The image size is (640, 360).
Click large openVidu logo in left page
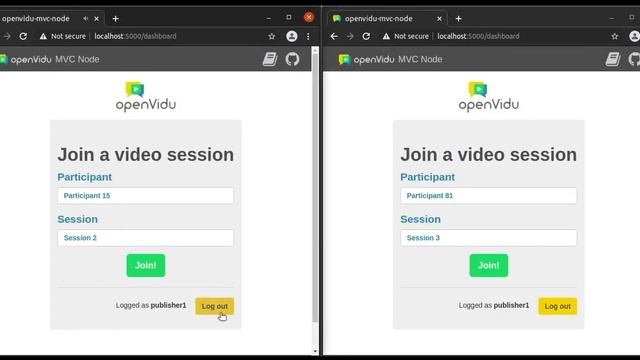tap(146, 96)
